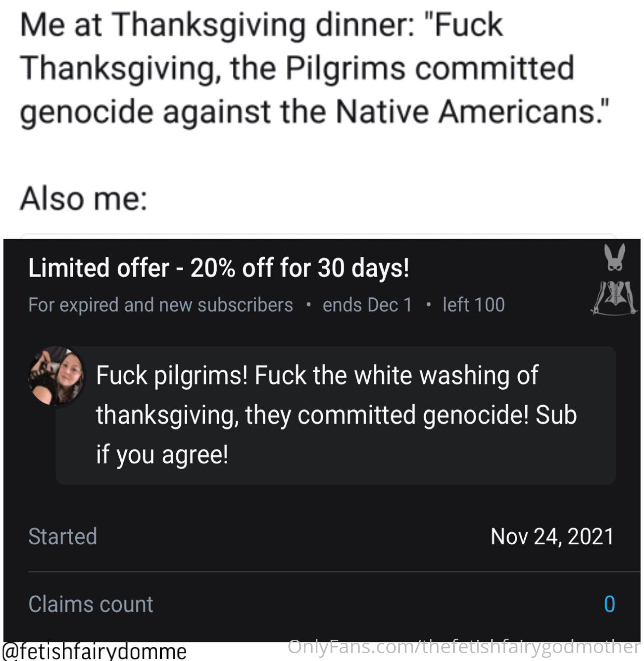Screen dimensions: 644x661
Task: Open the OnlyFans.com/thefetishfairygodmother watermark link
Action: (x=464, y=647)
